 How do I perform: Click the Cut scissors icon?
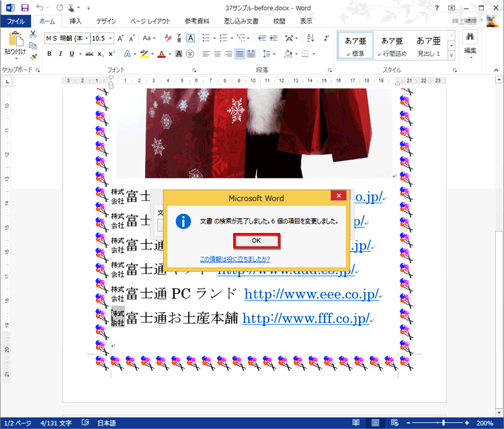click(x=33, y=34)
